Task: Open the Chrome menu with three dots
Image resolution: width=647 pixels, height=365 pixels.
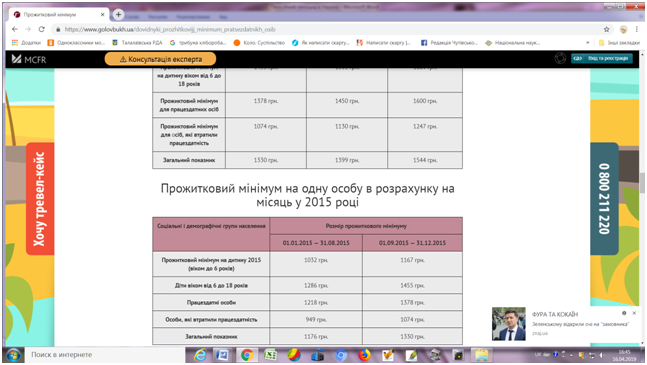Action: pyautogui.click(x=637, y=29)
